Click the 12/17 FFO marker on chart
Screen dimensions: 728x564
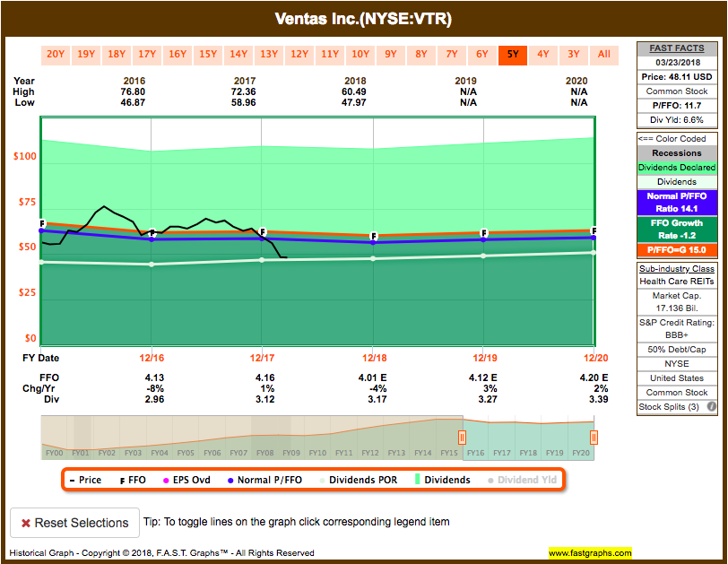point(263,231)
